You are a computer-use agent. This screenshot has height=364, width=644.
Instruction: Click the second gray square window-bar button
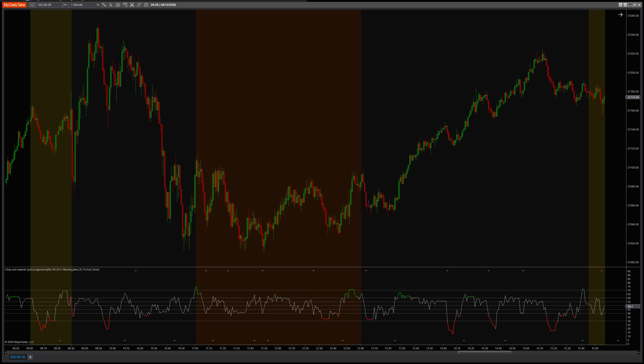[625, 5]
